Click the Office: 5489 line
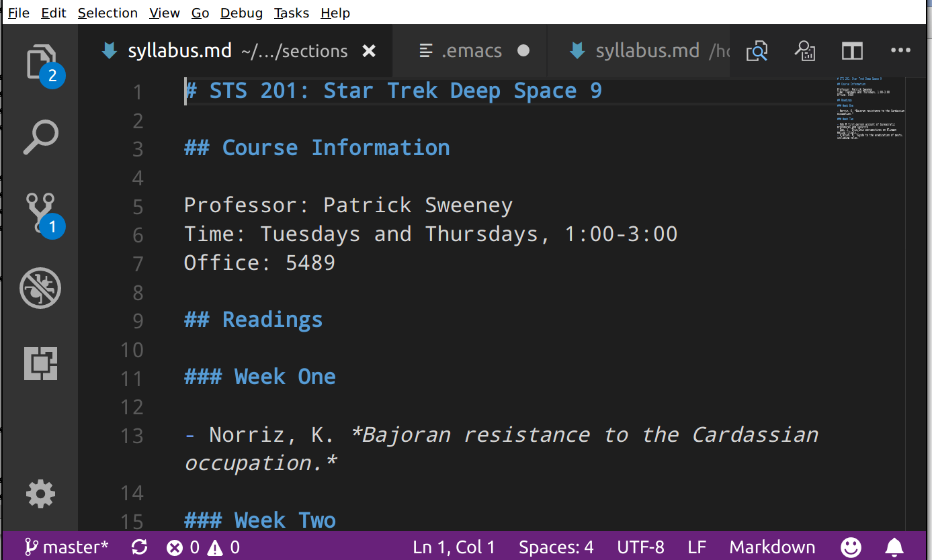Image resolution: width=932 pixels, height=560 pixels. click(259, 263)
